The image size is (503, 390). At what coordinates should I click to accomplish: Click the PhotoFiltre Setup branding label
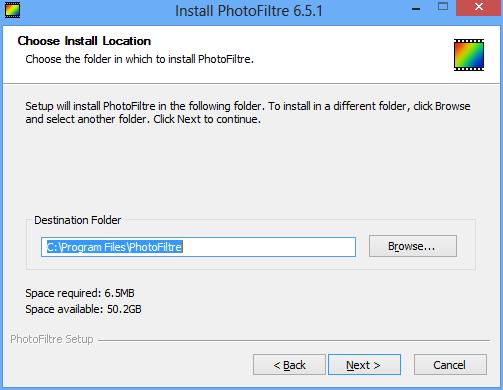52,339
